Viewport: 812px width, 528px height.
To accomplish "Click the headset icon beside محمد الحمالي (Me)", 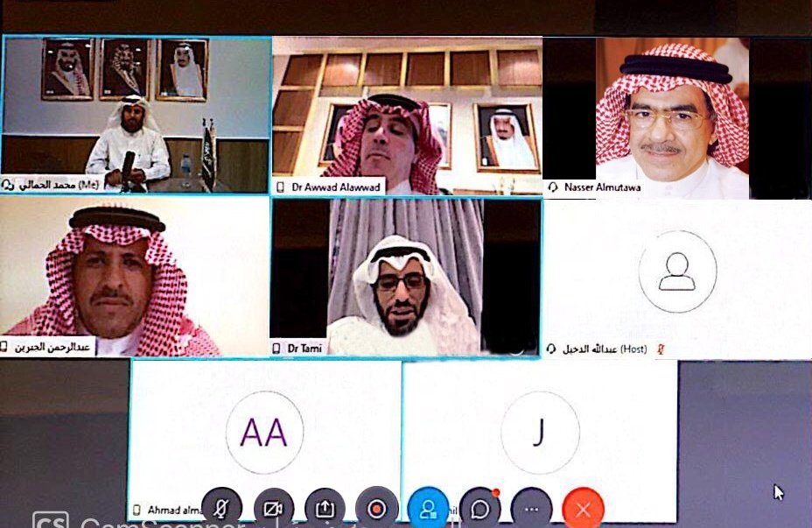I will pos(8,185).
